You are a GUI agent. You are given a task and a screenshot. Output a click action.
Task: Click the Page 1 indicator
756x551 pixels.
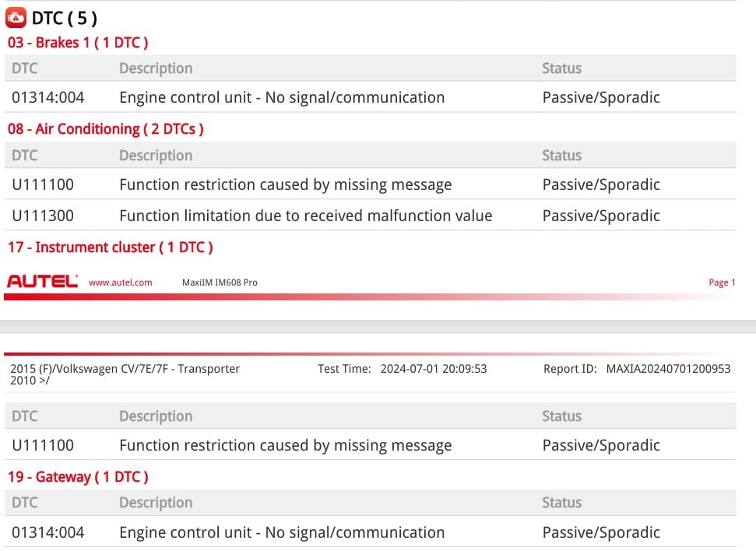(721, 283)
